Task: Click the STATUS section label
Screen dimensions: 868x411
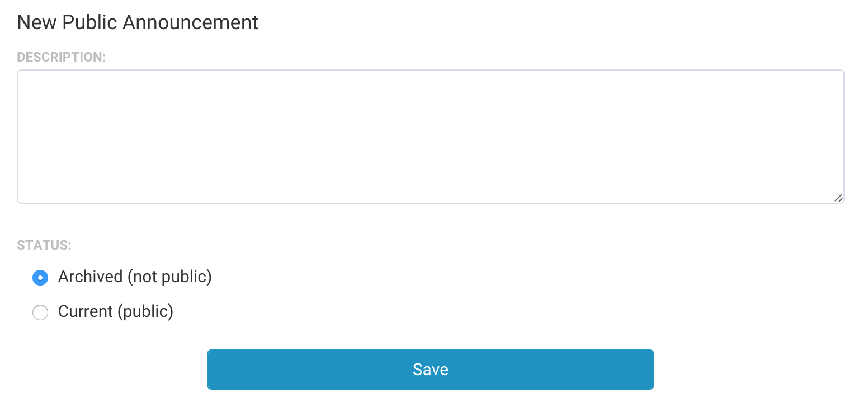Action: pos(44,245)
